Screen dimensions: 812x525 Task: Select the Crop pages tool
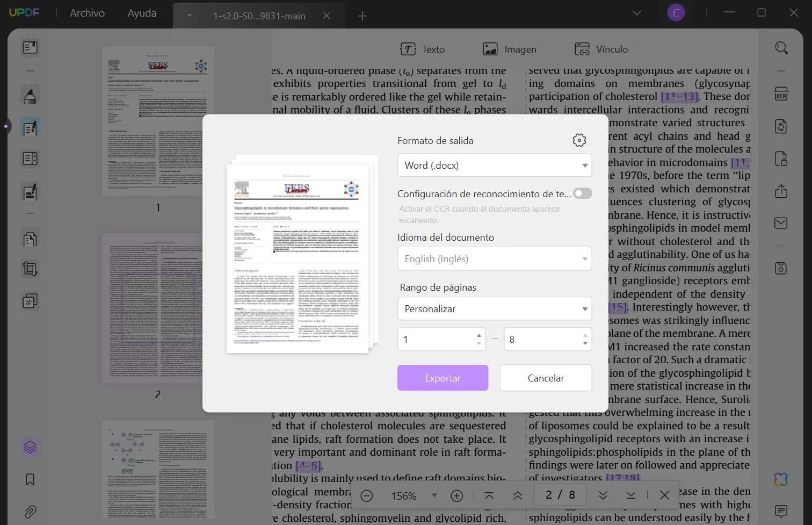click(x=30, y=269)
